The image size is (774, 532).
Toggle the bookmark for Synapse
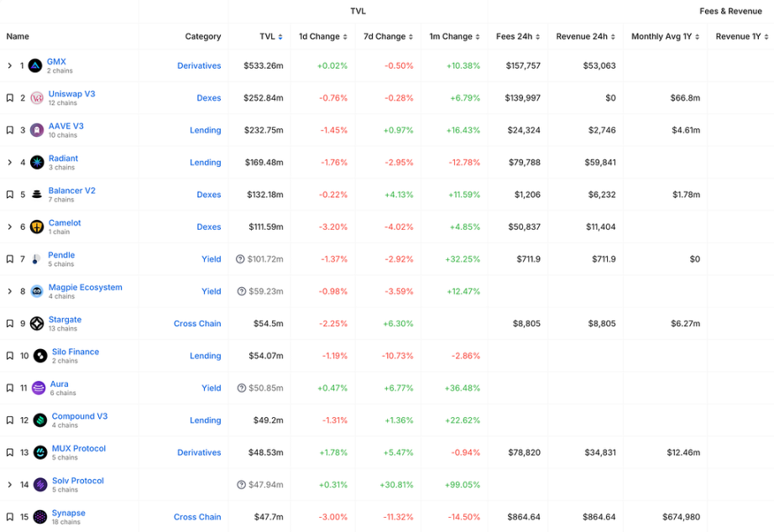pos(10,517)
